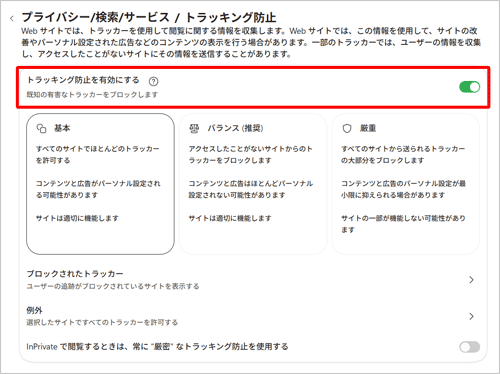Click 基本 card text サイトは適切に機能します
500x374 pixels.
77,218
